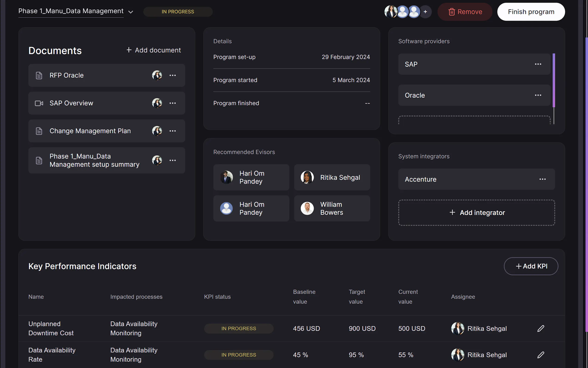Click the Finish program button
This screenshot has width=588, height=368.
[531, 12]
